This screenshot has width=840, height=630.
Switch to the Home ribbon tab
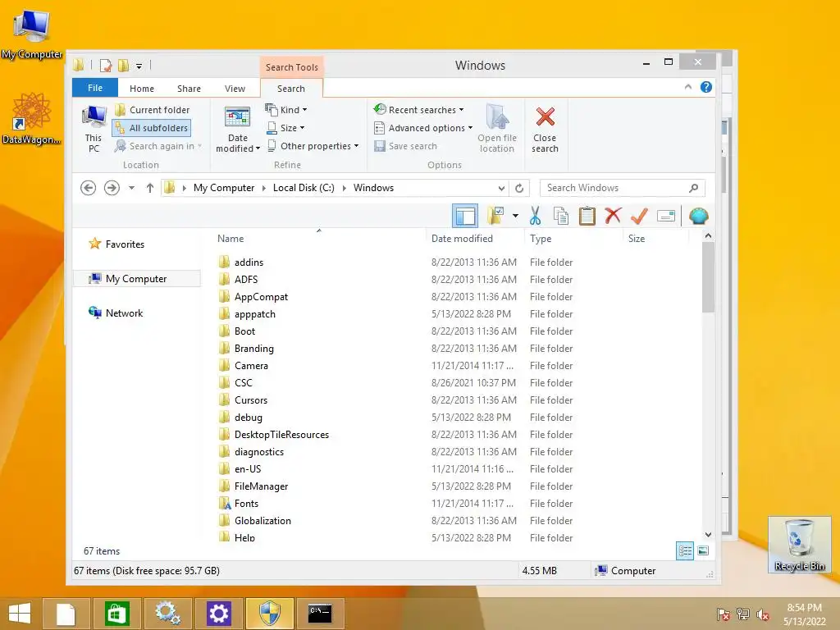[x=142, y=89]
